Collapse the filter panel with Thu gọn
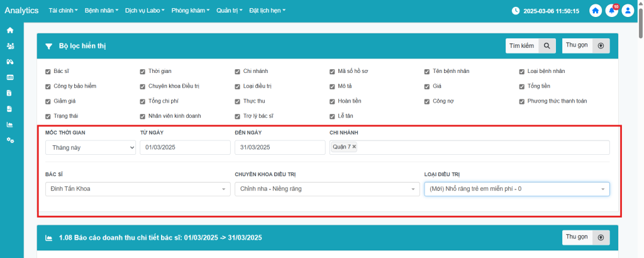The width and height of the screenshot is (644, 258). click(586, 46)
